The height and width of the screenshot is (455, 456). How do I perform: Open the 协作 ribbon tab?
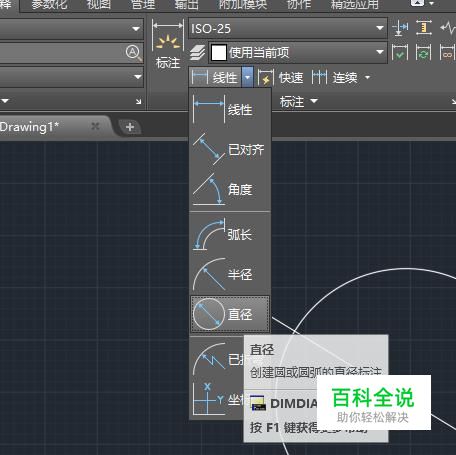pos(299,5)
